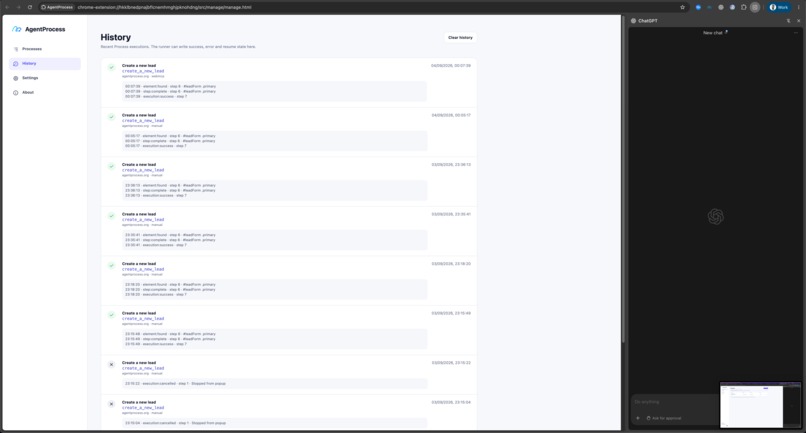Click the ChatGPT panel header label

click(648, 21)
